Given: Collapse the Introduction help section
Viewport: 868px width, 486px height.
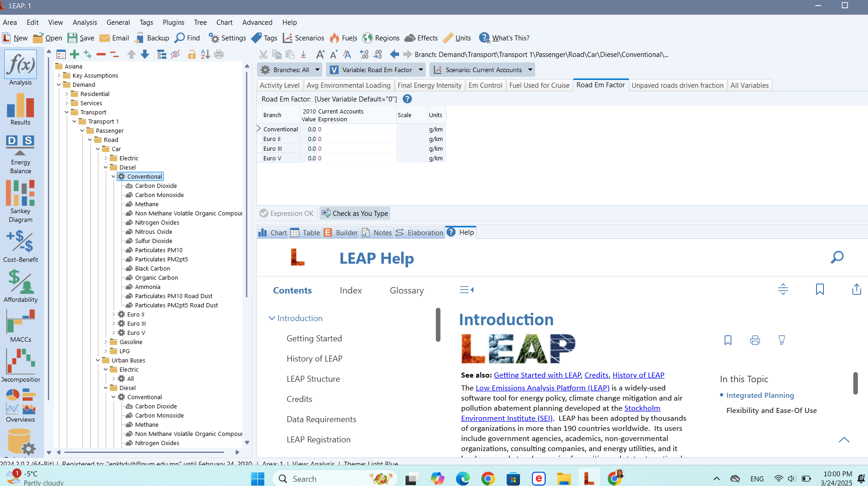Looking at the screenshot, I should [272, 318].
